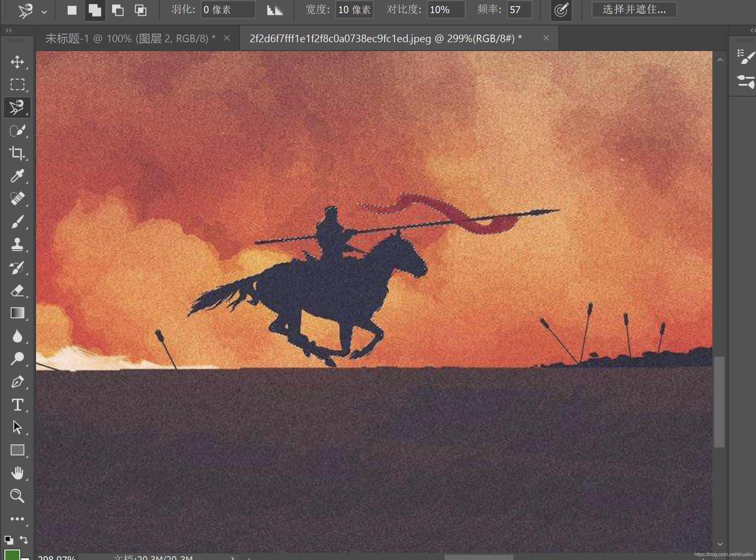Open the edit toolbar three-dots menu

coord(17,519)
